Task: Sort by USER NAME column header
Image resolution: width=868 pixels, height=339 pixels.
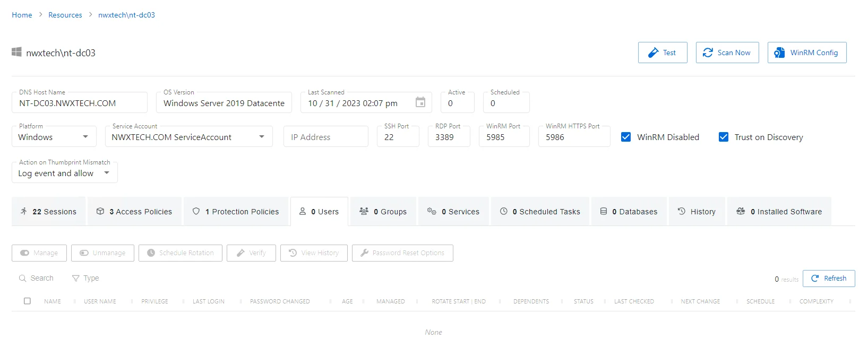Action: pyautogui.click(x=100, y=301)
